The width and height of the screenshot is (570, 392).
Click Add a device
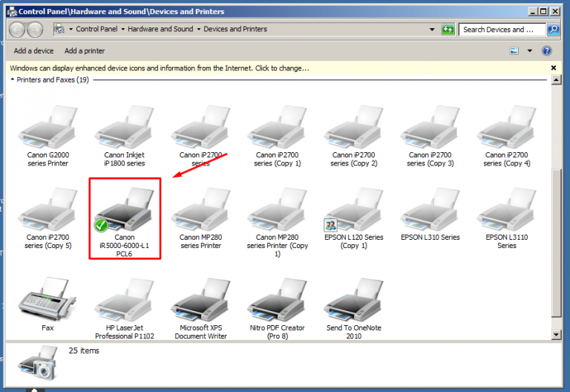(33, 51)
